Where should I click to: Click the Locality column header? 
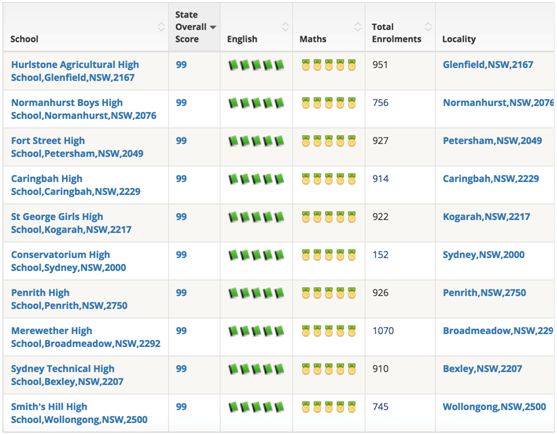(x=459, y=39)
